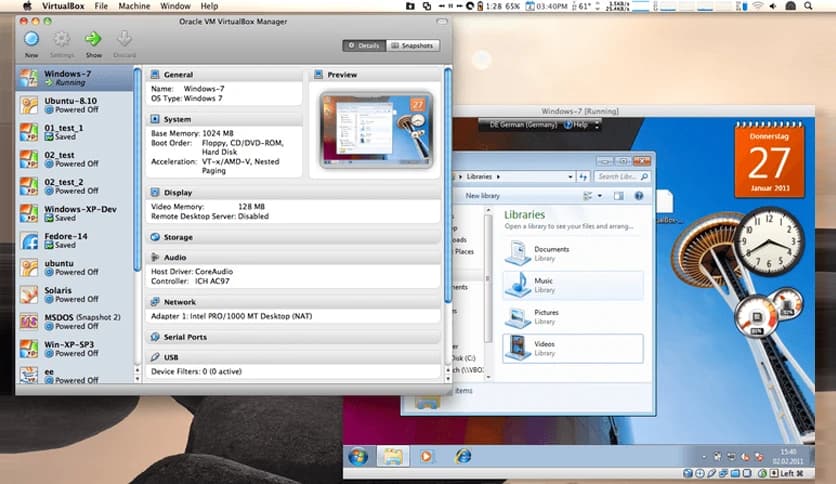Expand hidden tray icons in the Windows-7 taskbar
The image size is (836, 484).
(704, 457)
